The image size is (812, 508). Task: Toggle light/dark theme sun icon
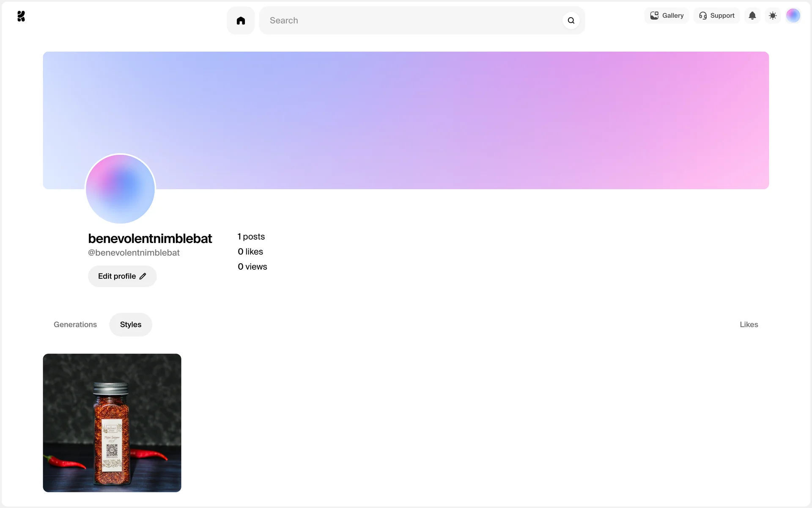(773, 16)
